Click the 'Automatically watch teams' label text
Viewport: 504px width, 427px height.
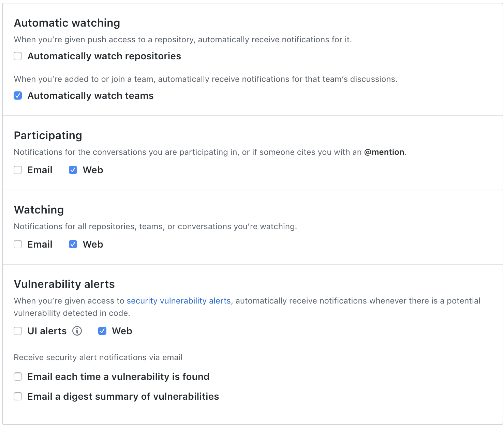90,95
